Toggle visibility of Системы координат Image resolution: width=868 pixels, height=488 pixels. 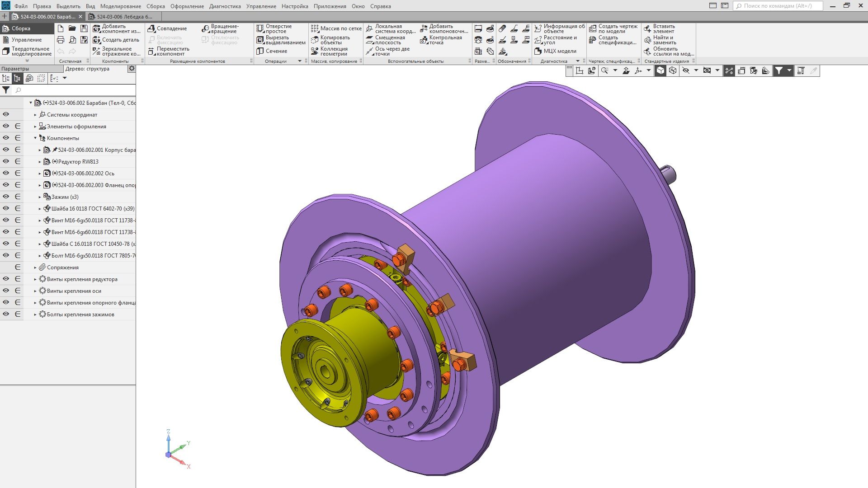tap(6, 114)
